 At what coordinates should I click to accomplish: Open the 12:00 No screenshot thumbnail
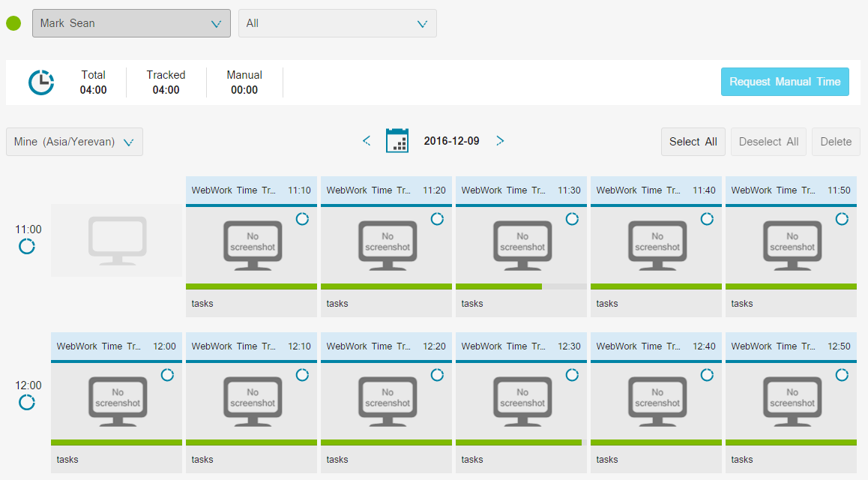[118, 401]
